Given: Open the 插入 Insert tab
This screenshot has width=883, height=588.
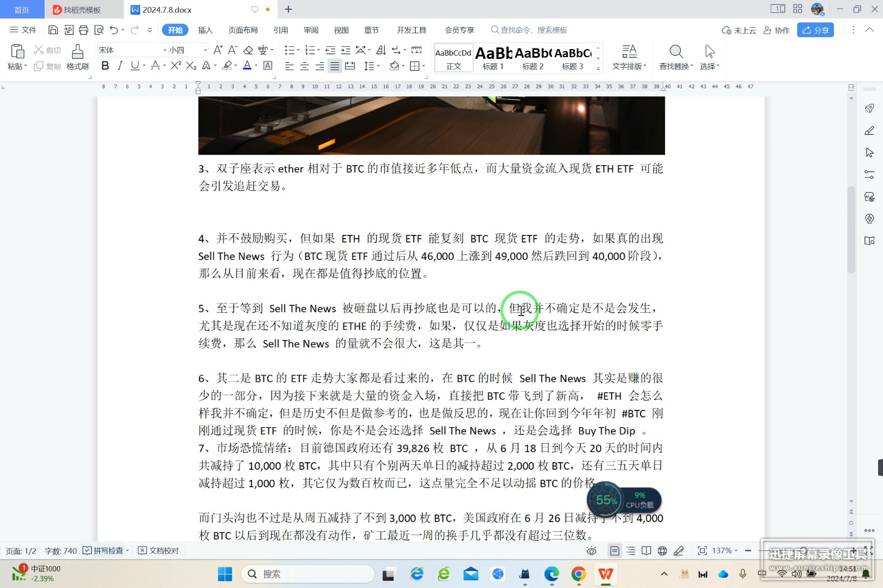Looking at the screenshot, I should click(205, 30).
